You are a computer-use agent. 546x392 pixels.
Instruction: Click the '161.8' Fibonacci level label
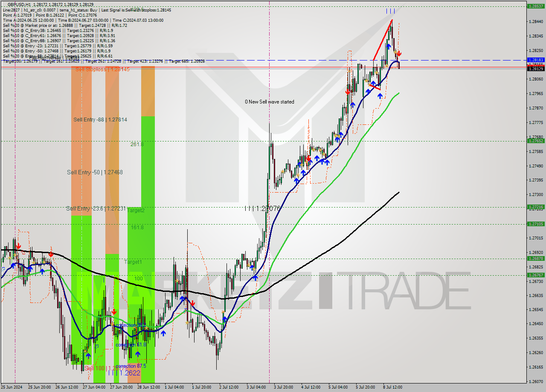[137, 228]
